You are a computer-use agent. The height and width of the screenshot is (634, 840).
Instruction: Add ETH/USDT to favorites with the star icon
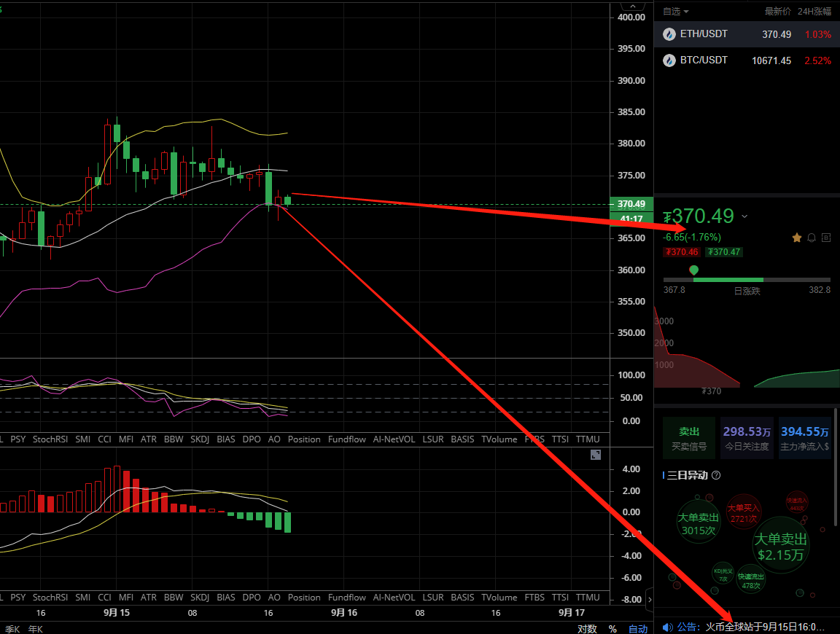click(796, 238)
